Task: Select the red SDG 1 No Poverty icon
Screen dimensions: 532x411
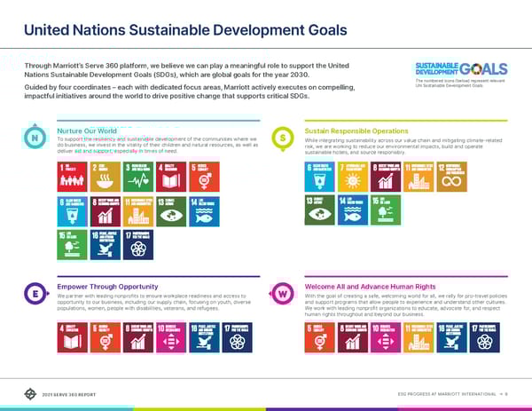Action: (x=70, y=177)
